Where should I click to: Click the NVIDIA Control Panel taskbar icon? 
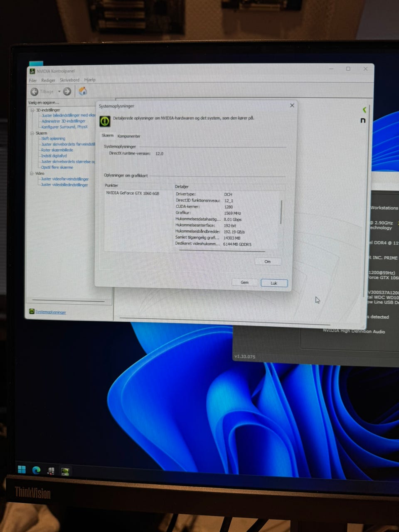(x=65, y=471)
